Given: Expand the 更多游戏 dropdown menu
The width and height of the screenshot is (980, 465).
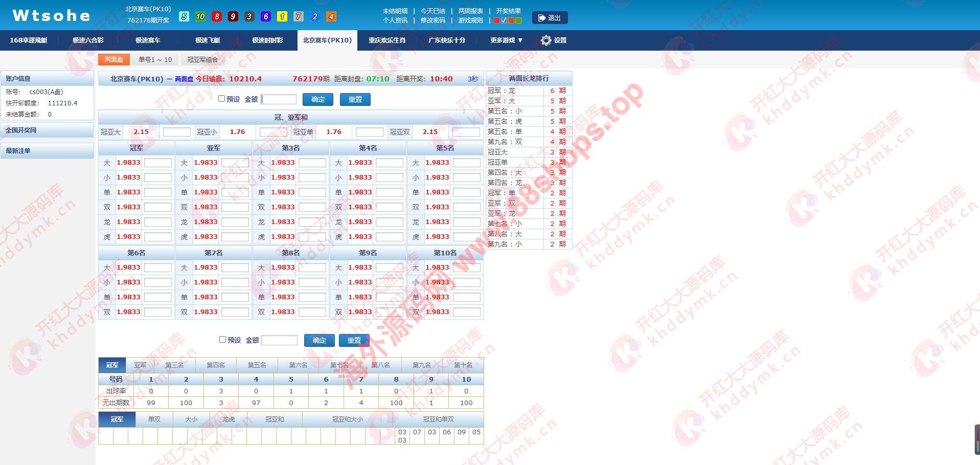Looking at the screenshot, I should point(506,40).
